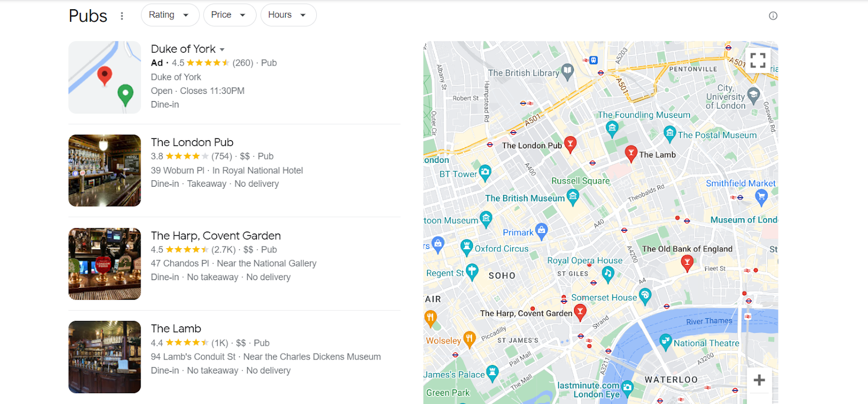Zoom in on the map

759,380
